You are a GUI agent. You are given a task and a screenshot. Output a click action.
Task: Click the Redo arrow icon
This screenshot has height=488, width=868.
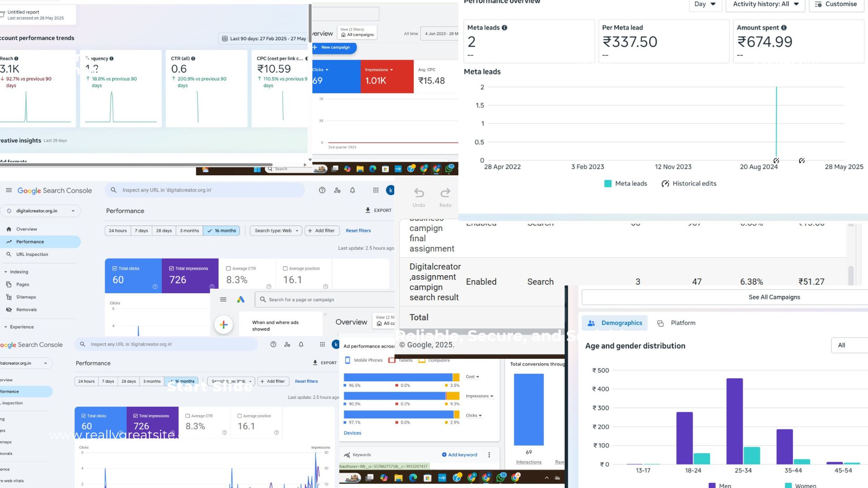pos(445,193)
